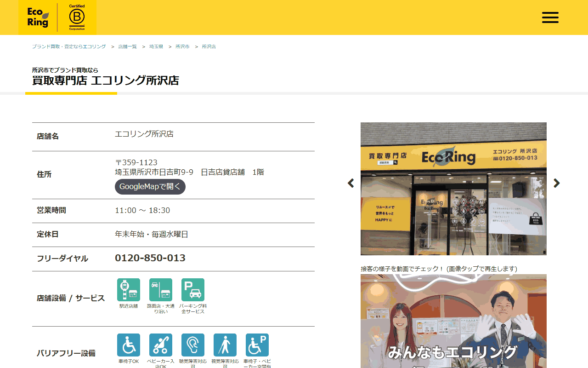Screen dimensions: 588x368
Task: Click the 車椅子OK wheelchair icon
Action: 129,345
